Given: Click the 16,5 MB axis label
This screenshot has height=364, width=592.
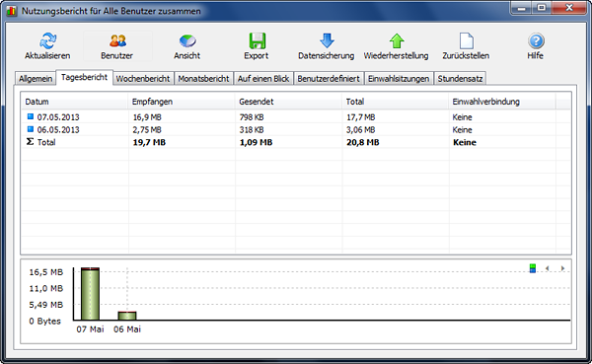Looking at the screenshot, I should tap(46, 272).
